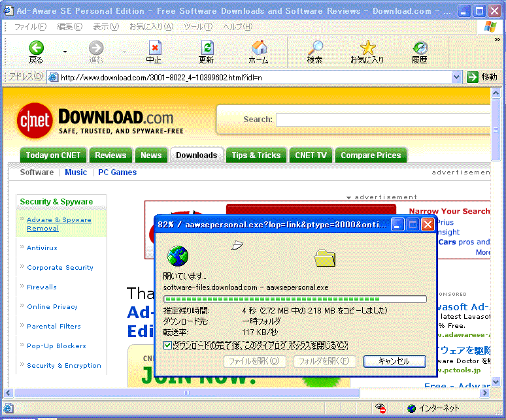This screenshot has width=506, height=420.
Task: Switch to Today on CNET tab
Action: point(53,155)
